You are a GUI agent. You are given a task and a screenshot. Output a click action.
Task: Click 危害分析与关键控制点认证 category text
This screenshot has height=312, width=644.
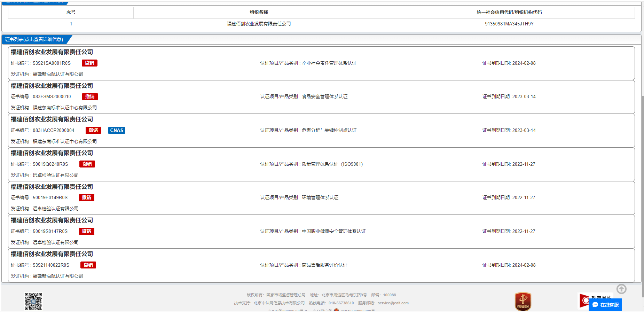pyautogui.click(x=329, y=130)
